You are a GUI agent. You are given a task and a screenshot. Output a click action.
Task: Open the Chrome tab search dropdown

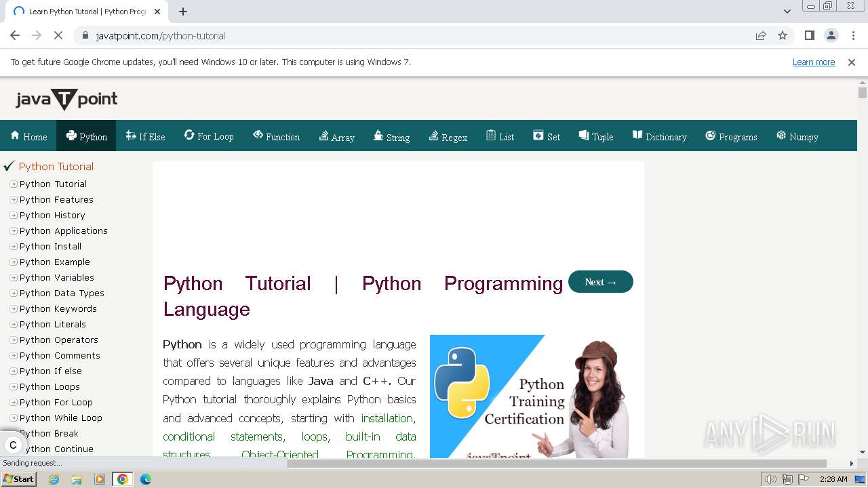click(787, 11)
